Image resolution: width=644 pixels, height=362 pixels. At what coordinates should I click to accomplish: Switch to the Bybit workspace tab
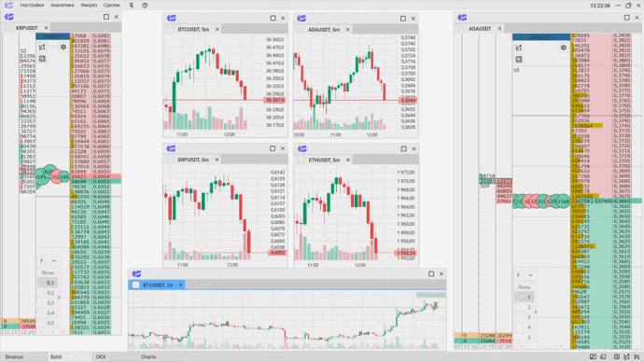56,357
